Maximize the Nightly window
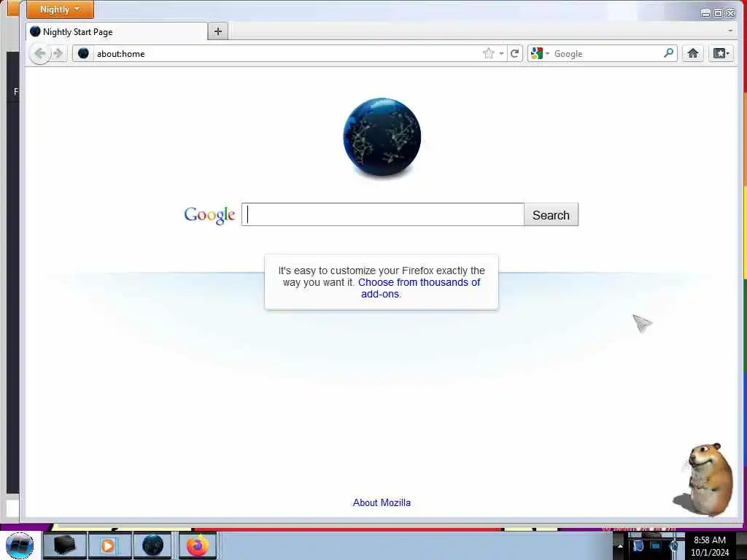 coord(718,13)
